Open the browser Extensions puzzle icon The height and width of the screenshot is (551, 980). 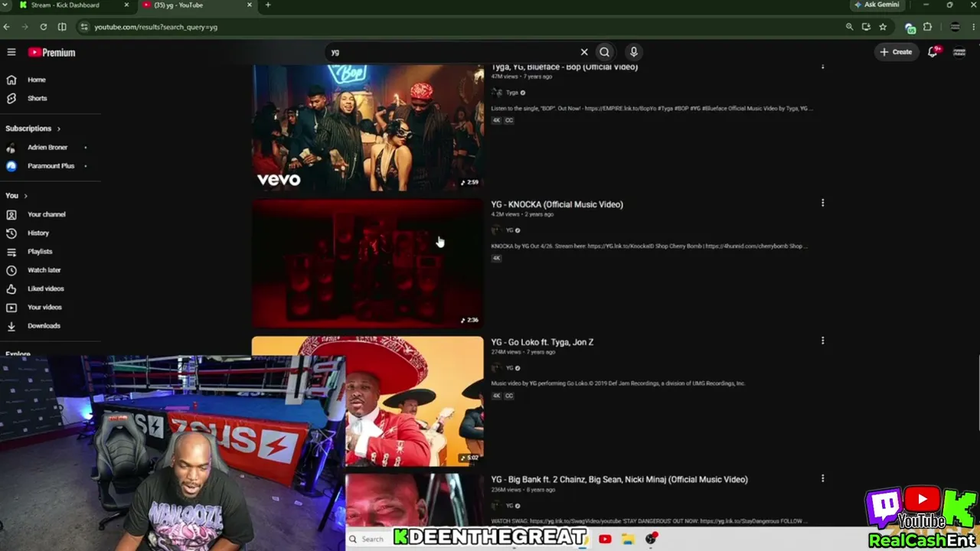(x=927, y=27)
